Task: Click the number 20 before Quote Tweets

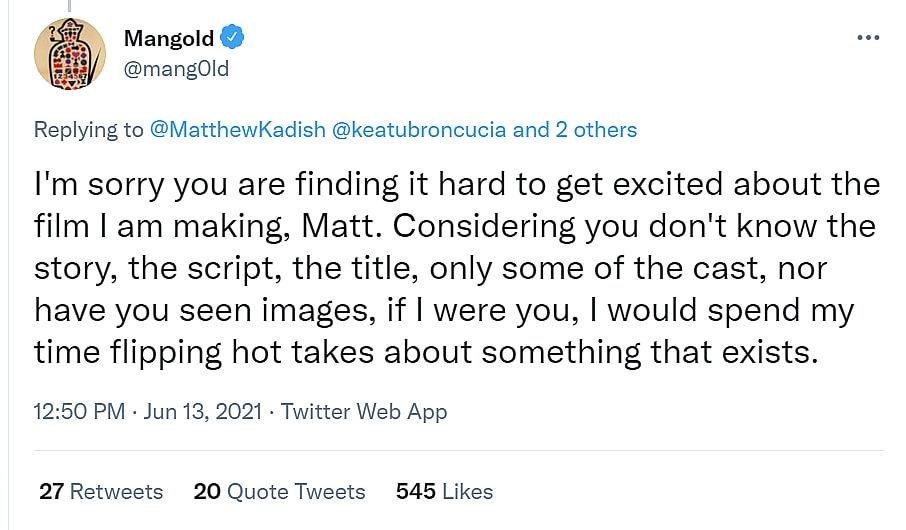Action: [x=207, y=491]
